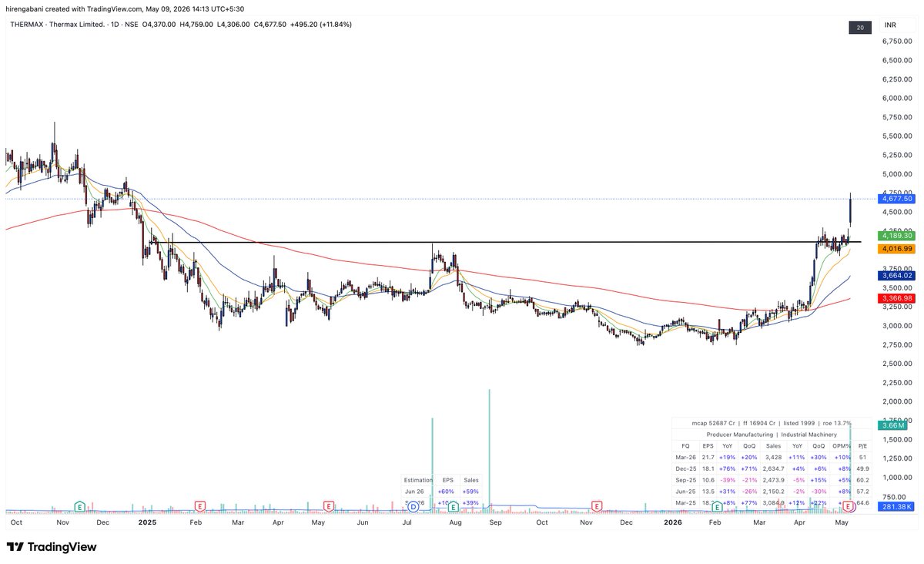Click the INR currency label
The width and height of the screenshot is (924, 564).
click(x=892, y=25)
